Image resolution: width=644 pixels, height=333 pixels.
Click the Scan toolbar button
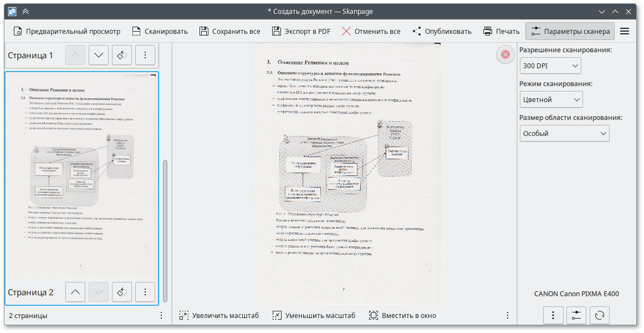(x=160, y=31)
